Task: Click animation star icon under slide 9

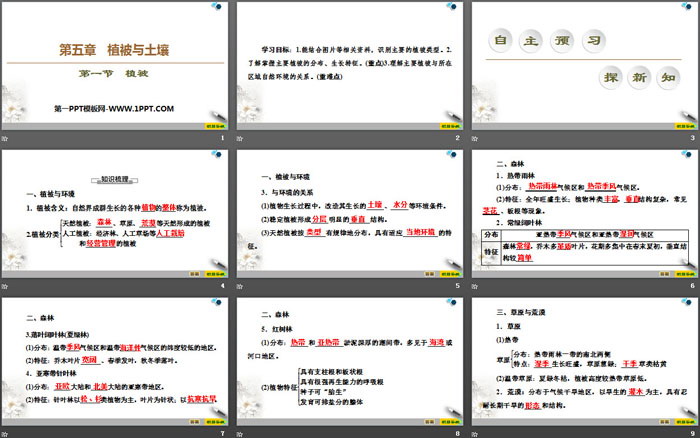Action: (x=475, y=434)
